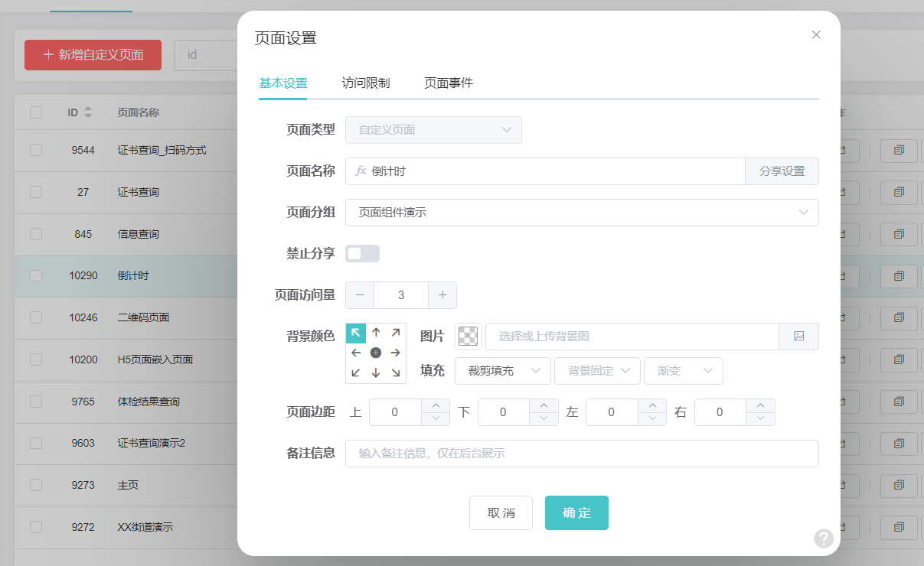Click the id search field
Image resolution: width=924 pixels, height=566 pixels.
(x=207, y=55)
